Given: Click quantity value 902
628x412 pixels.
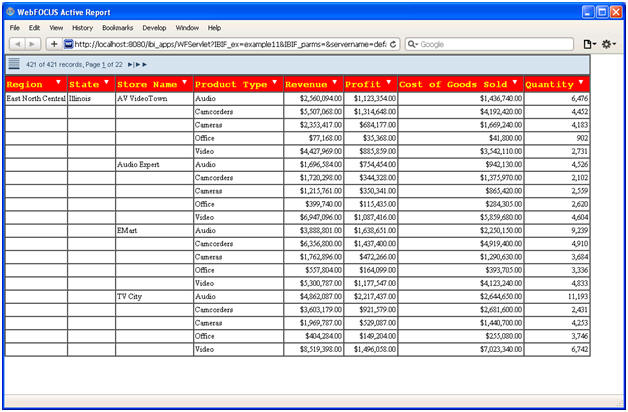Looking at the screenshot, I should tap(582, 138).
